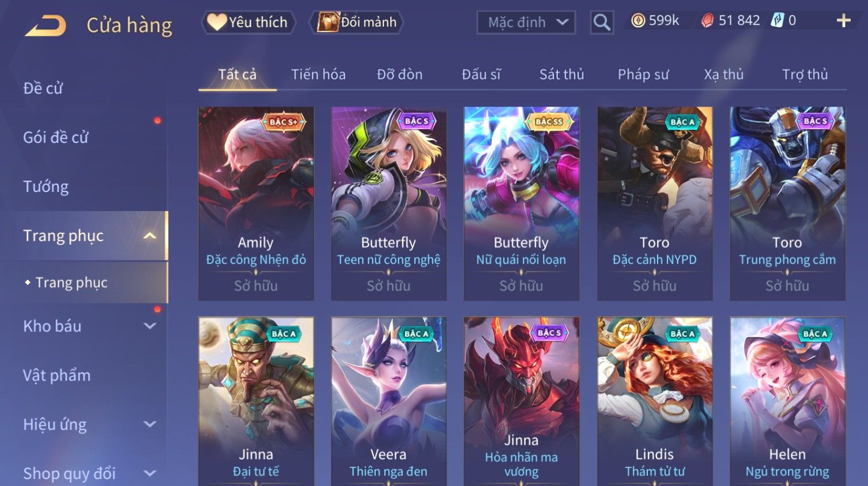The height and width of the screenshot is (486, 868).
Task: Select the Pháp sư tab
Action: [x=643, y=74]
